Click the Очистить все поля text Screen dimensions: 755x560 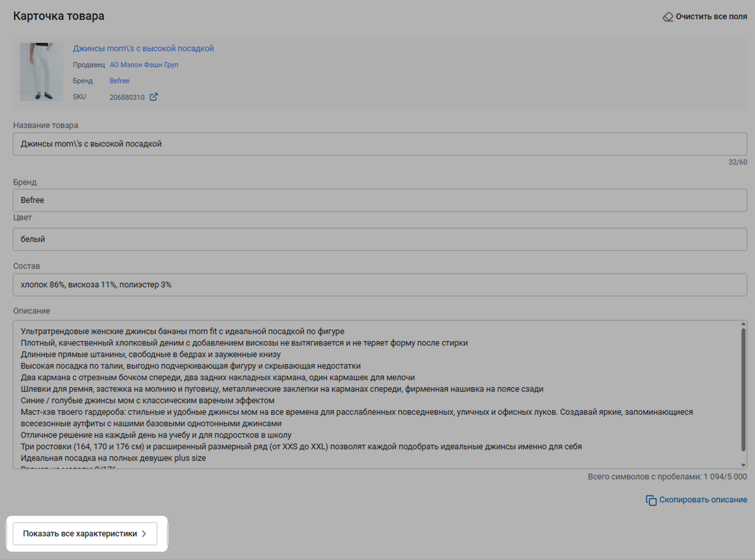coord(711,17)
